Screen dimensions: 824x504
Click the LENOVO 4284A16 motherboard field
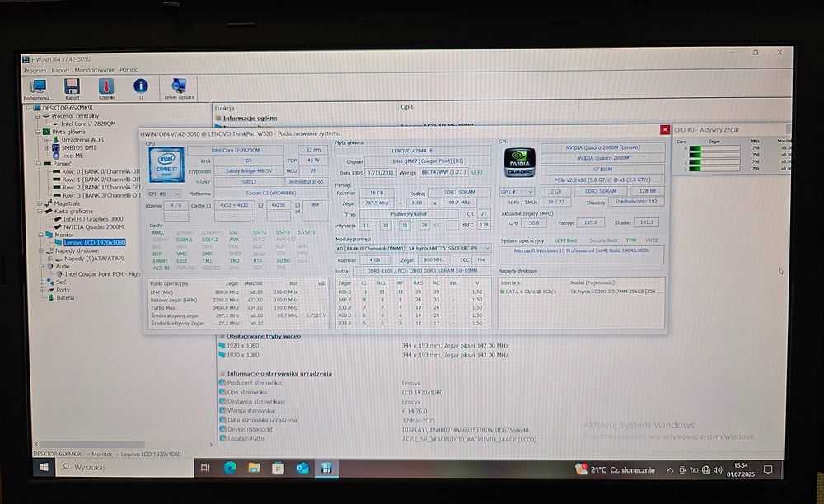pyautogui.click(x=412, y=151)
